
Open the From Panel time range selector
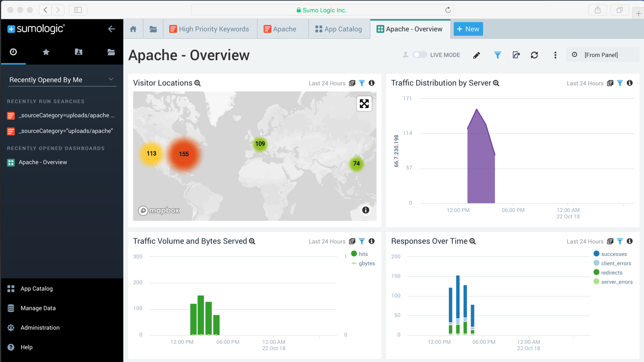point(601,55)
